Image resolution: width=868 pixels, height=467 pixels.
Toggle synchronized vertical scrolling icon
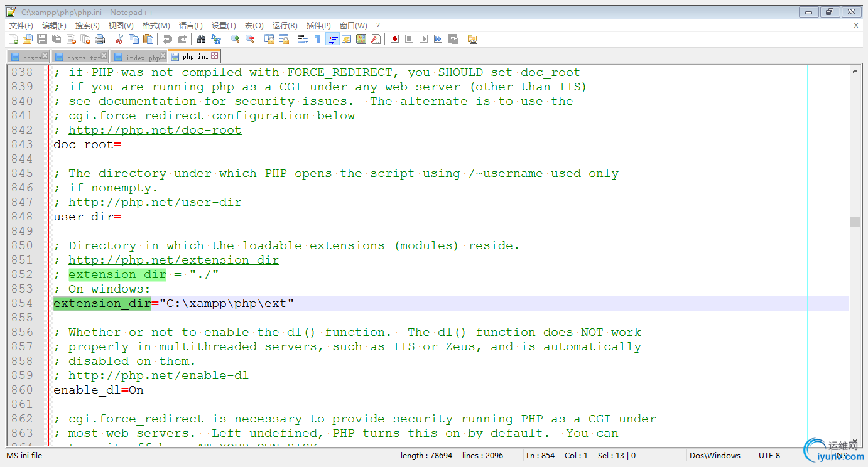(x=269, y=39)
